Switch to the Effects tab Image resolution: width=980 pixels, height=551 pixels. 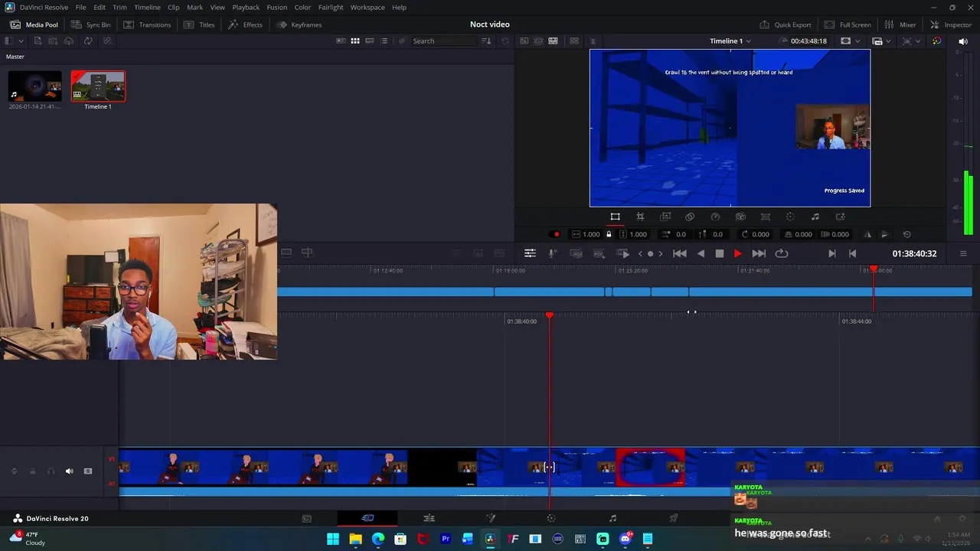(x=245, y=24)
